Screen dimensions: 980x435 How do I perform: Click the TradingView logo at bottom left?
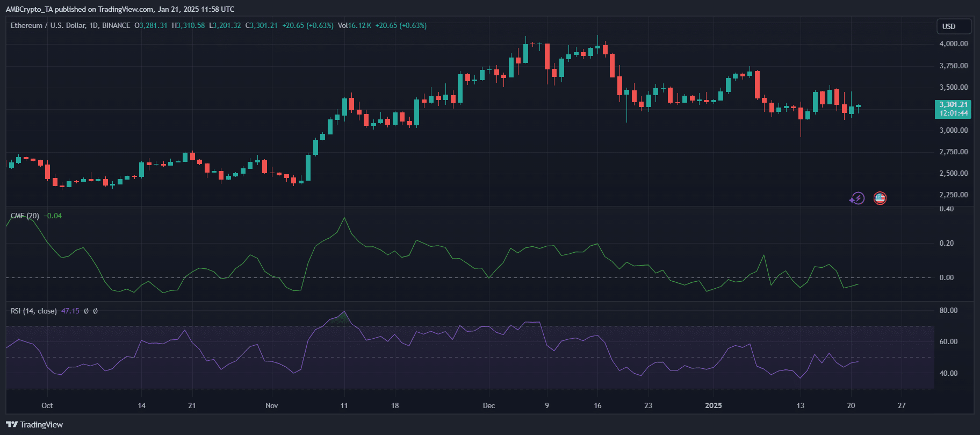click(x=34, y=425)
